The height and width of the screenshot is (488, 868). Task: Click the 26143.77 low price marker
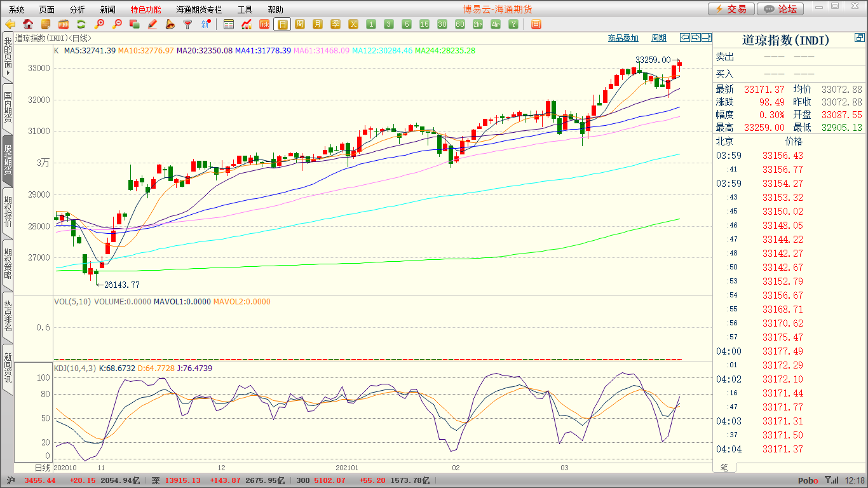click(121, 285)
